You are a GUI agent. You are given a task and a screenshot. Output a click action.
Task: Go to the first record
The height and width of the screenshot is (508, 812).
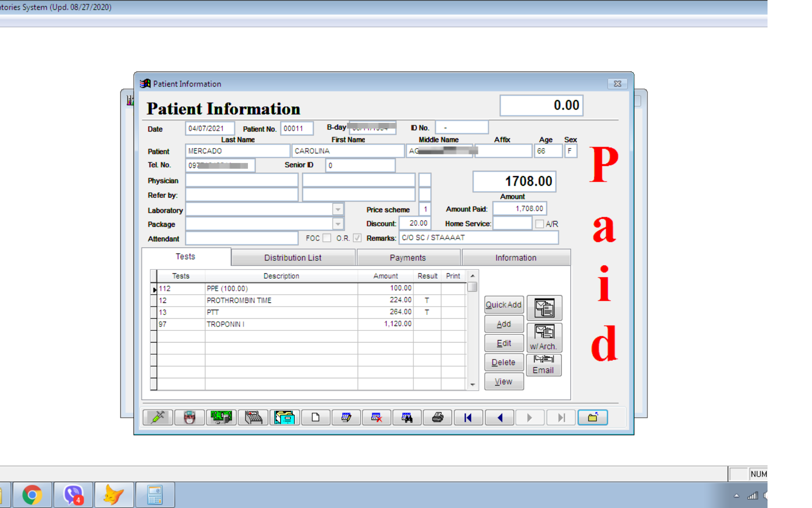[468, 418]
